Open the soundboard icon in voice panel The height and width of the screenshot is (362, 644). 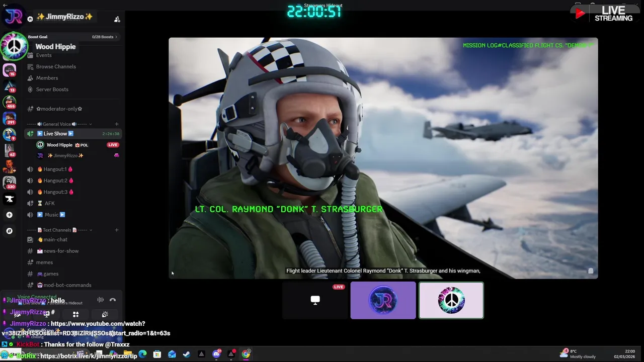click(x=105, y=315)
